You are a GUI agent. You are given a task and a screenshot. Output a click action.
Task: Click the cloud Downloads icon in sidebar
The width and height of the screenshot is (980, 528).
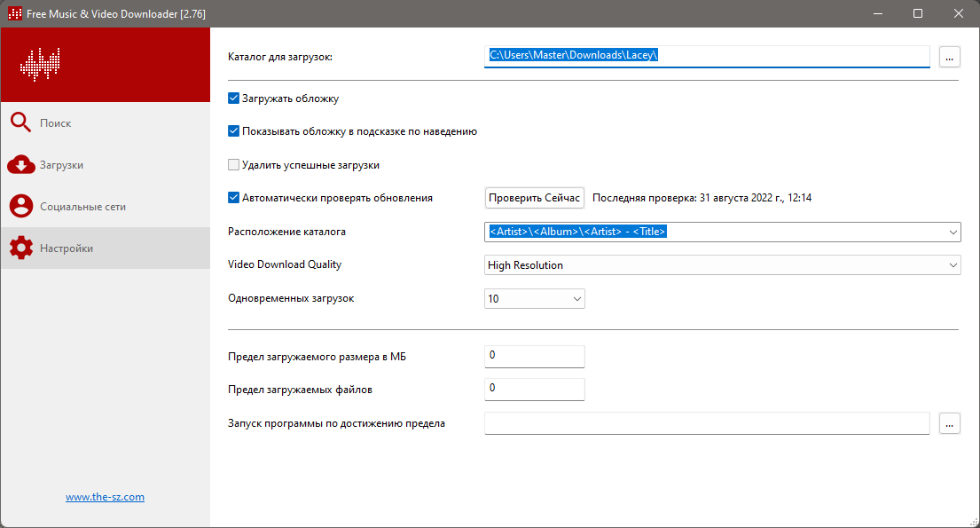tap(20, 165)
